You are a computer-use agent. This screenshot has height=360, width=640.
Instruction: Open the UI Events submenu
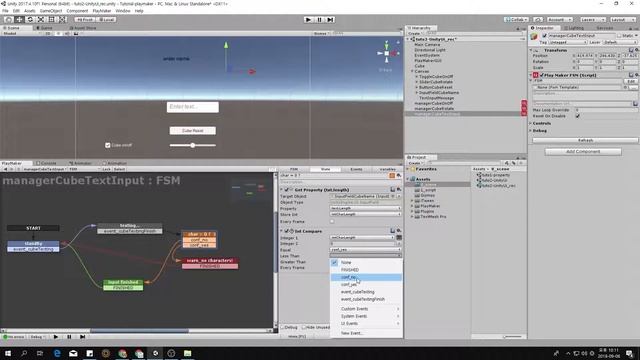point(366,324)
